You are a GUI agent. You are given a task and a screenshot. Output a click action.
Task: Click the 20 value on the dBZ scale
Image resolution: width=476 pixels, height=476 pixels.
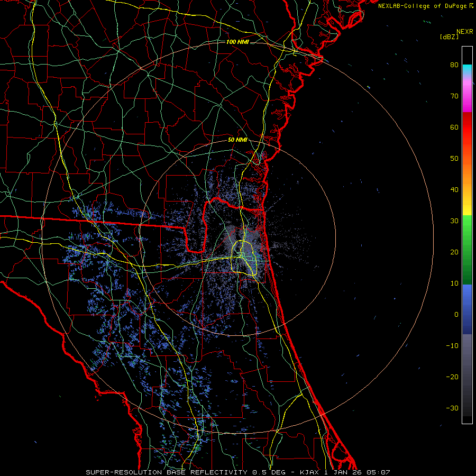[454, 252]
